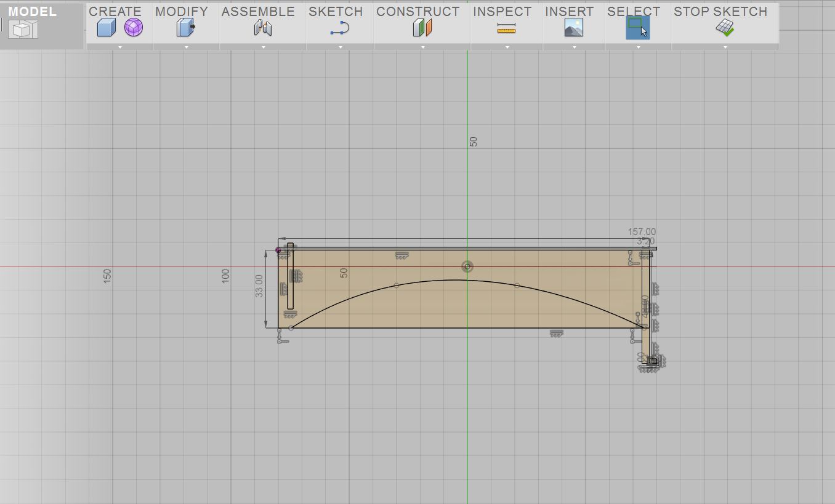Select the 157.00 width dimension
Image resolution: width=835 pixels, height=504 pixels.
[x=642, y=232]
